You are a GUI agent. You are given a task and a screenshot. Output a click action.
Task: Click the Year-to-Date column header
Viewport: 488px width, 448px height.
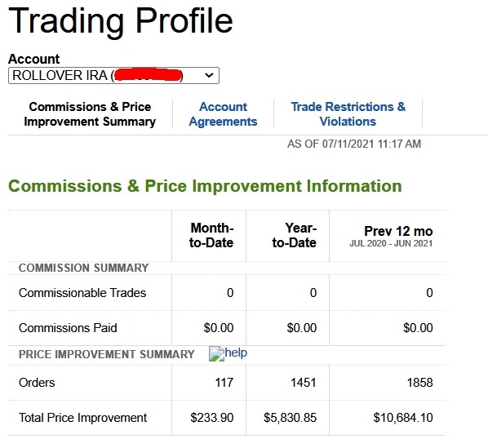click(295, 235)
